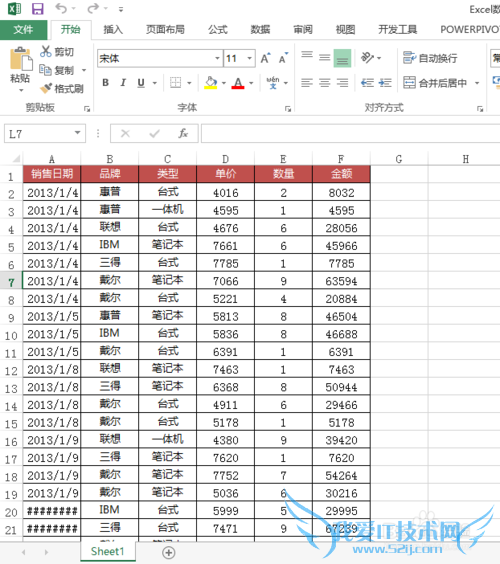This screenshot has height=564, width=500.
Task: Toggle bottom align button
Action: tap(342, 58)
